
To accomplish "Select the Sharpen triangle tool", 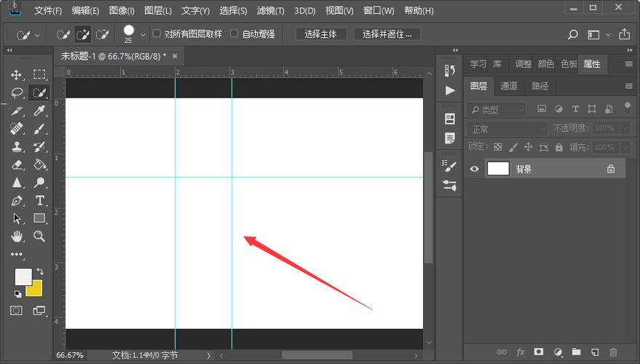I will [x=16, y=183].
